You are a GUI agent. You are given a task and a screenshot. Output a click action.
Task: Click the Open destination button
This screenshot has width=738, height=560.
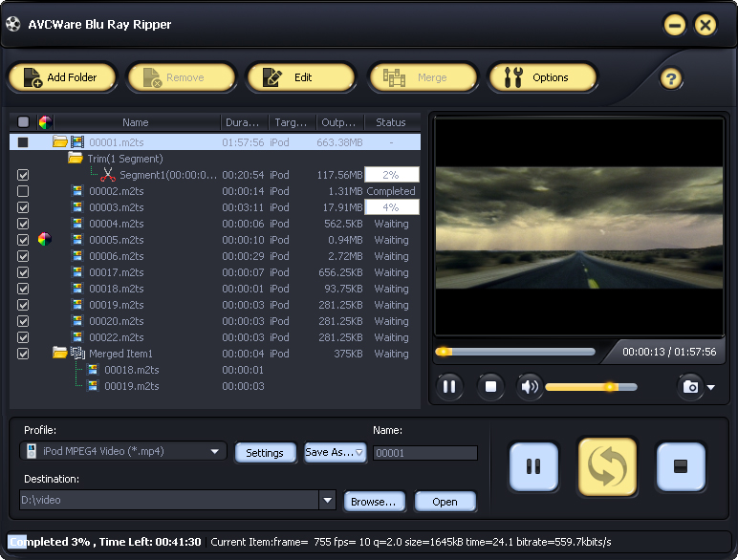click(445, 502)
